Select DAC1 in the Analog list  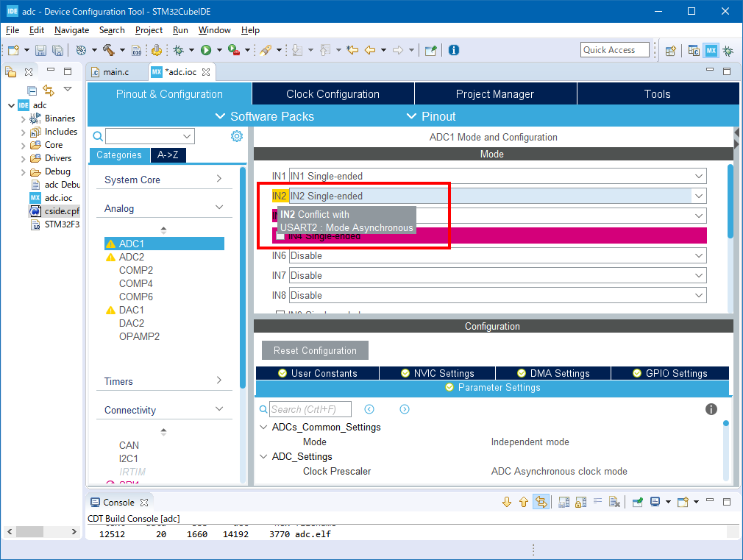[x=131, y=310]
